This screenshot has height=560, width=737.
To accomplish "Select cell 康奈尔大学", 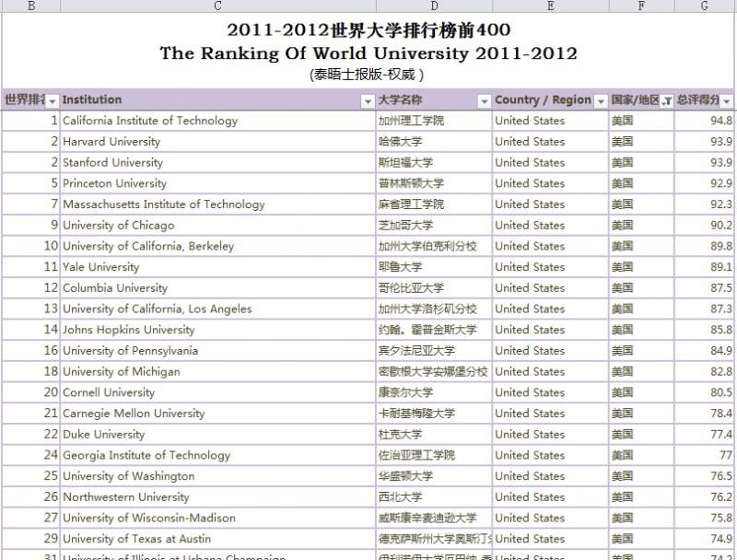I will (x=434, y=392).
